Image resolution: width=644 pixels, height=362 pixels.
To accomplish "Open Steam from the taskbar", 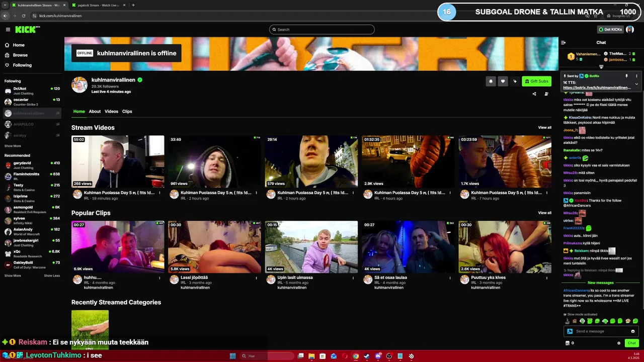I will [x=367, y=356].
